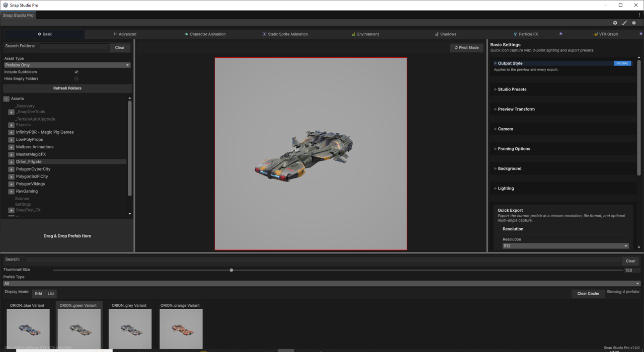The width and height of the screenshot is (644, 352).
Task: Open the help question mark icon
Action: coord(634,23)
